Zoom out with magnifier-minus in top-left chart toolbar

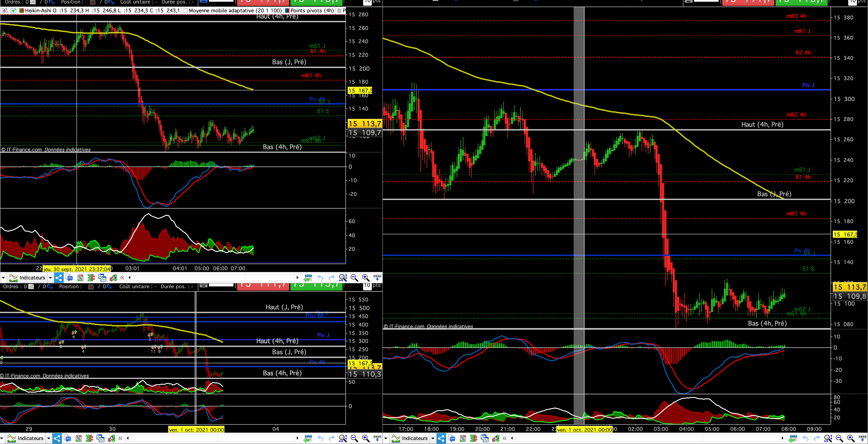(x=354, y=278)
